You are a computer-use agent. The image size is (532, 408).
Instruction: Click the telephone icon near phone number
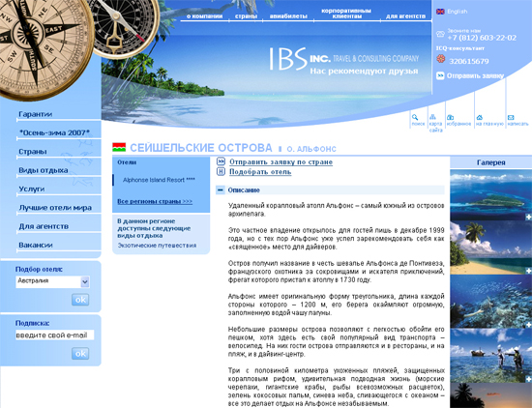click(440, 34)
